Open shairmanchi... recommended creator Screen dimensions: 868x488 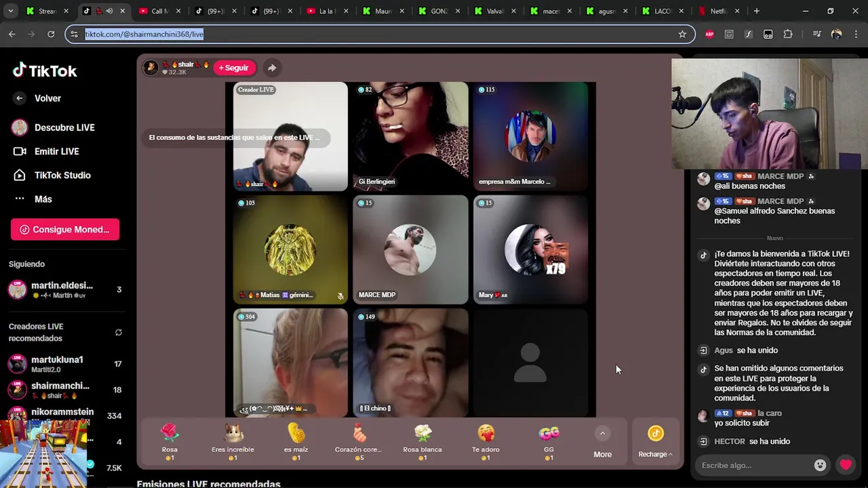64,390
